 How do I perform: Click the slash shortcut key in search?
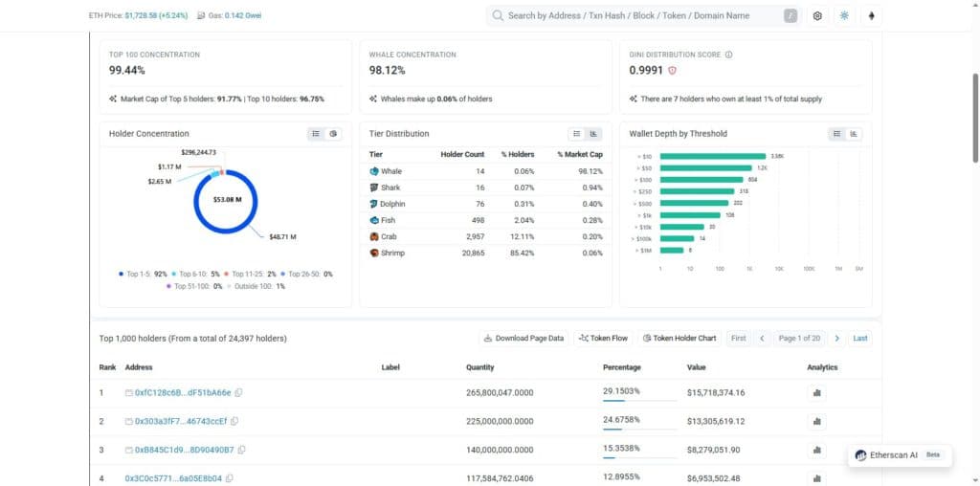[x=791, y=16]
